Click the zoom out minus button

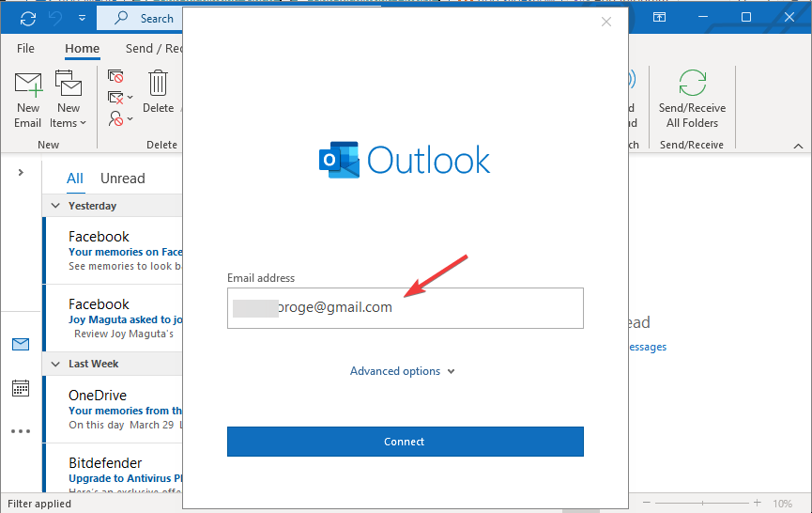point(646,503)
